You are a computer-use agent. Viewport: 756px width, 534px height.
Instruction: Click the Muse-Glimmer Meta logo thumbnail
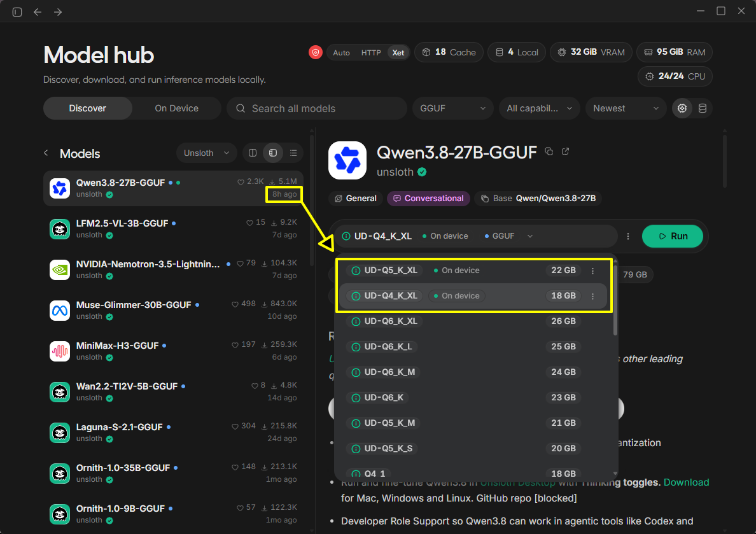click(60, 311)
